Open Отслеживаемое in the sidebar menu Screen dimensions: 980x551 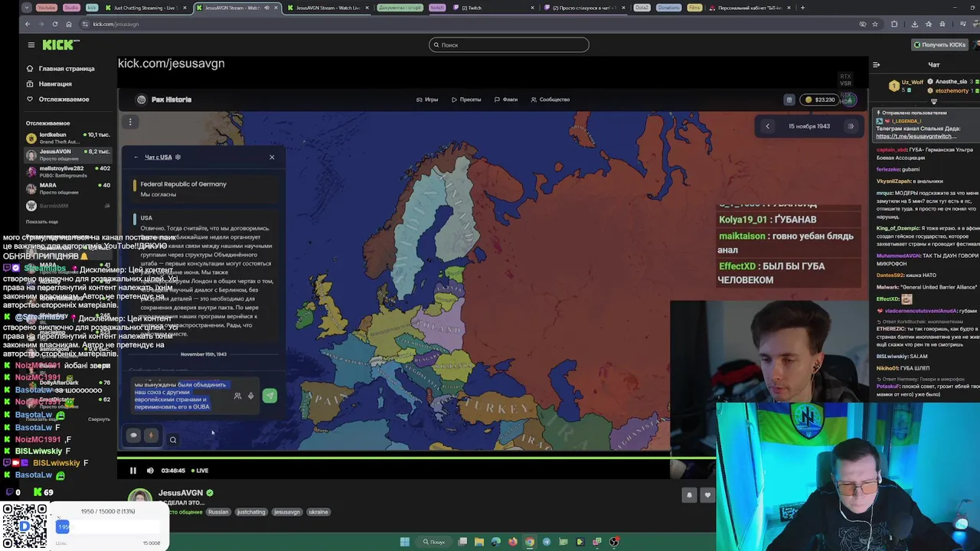pos(57,99)
